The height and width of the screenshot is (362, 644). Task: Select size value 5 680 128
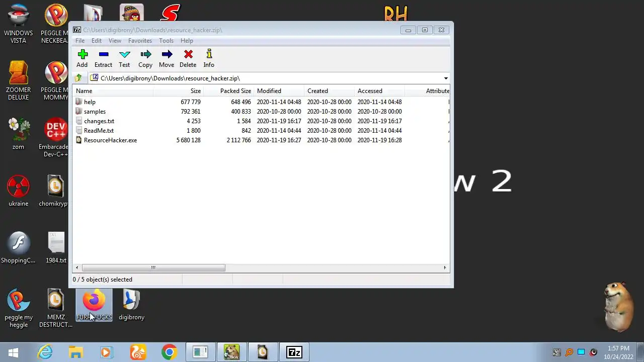click(188, 140)
